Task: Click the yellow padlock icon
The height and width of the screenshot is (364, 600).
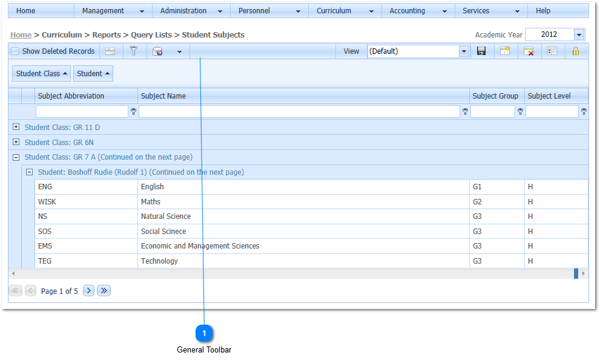Action: tap(576, 51)
